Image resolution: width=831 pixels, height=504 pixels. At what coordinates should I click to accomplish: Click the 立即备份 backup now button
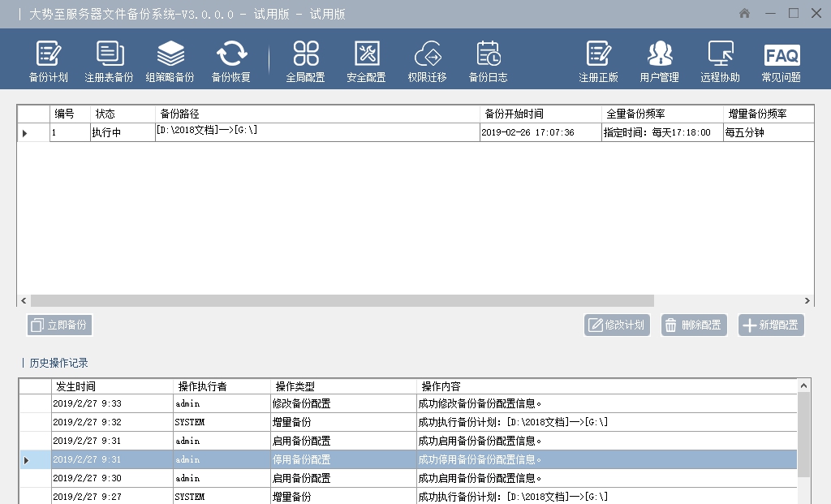tap(58, 325)
